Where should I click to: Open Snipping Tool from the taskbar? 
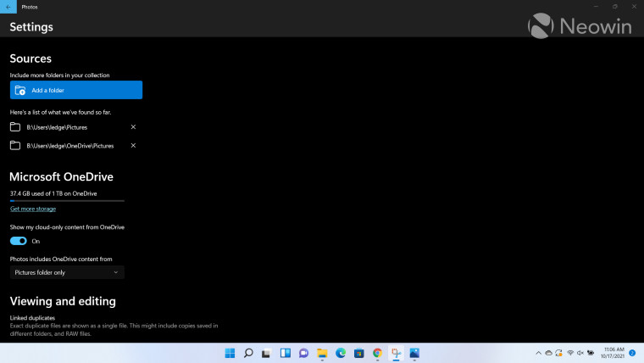pyautogui.click(x=396, y=353)
